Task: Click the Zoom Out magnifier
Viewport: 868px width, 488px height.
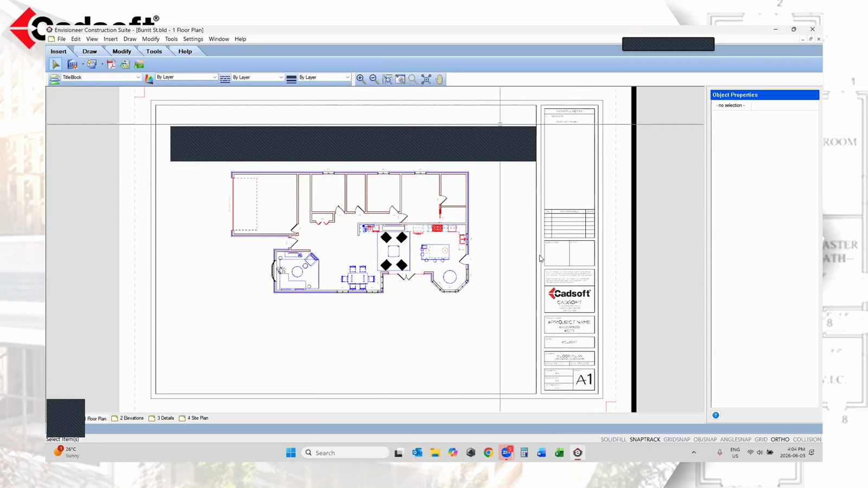Action: tap(374, 79)
